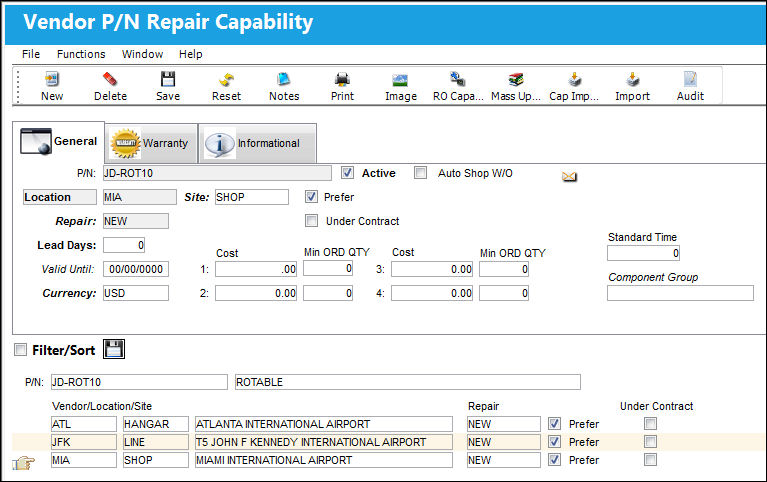
Task: Open RO Capability toolbar icon
Action: click(458, 79)
